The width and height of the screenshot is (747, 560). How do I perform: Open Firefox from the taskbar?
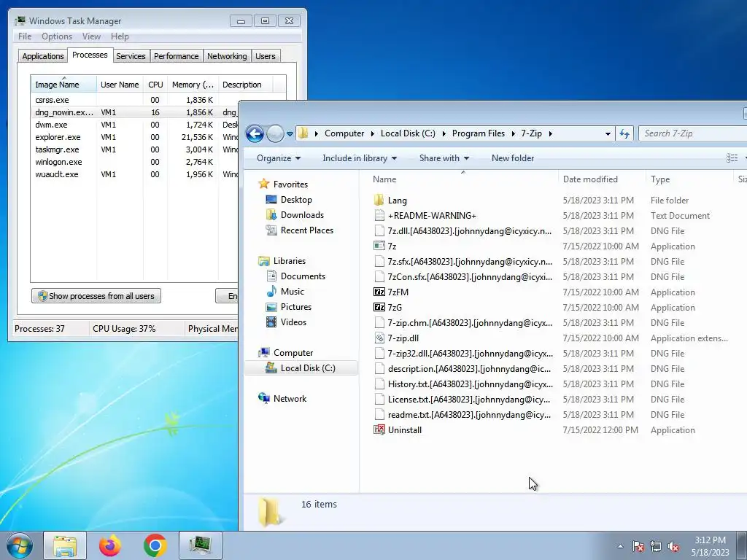(110, 545)
